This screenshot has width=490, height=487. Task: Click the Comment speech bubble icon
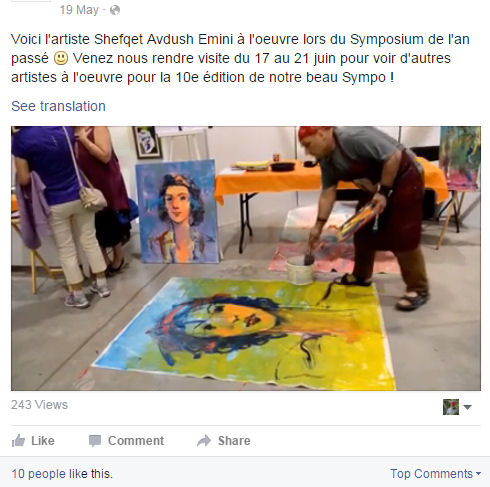95,441
